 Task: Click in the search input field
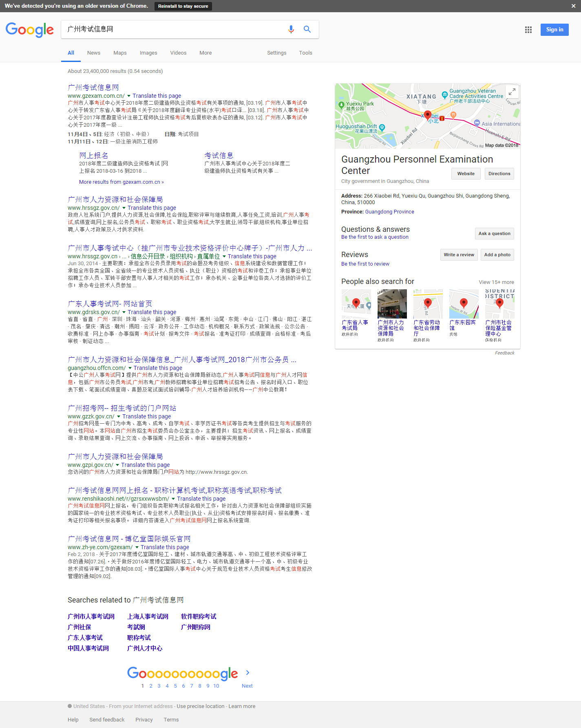[173, 29]
